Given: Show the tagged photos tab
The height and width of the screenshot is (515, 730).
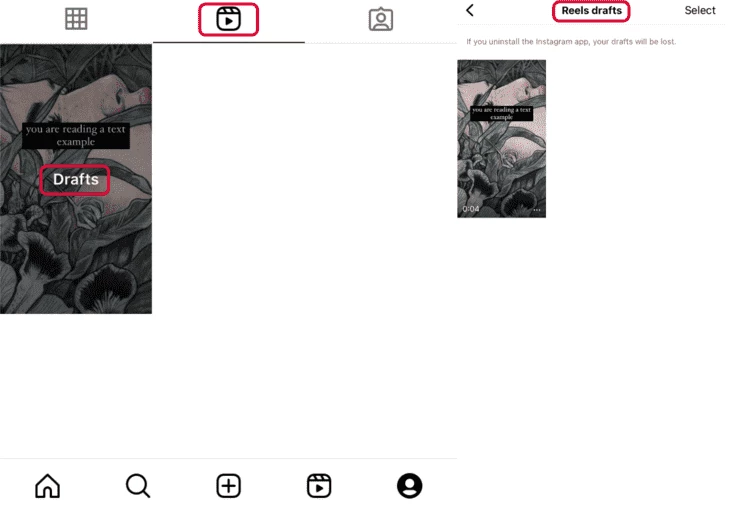Looking at the screenshot, I should point(381,19).
